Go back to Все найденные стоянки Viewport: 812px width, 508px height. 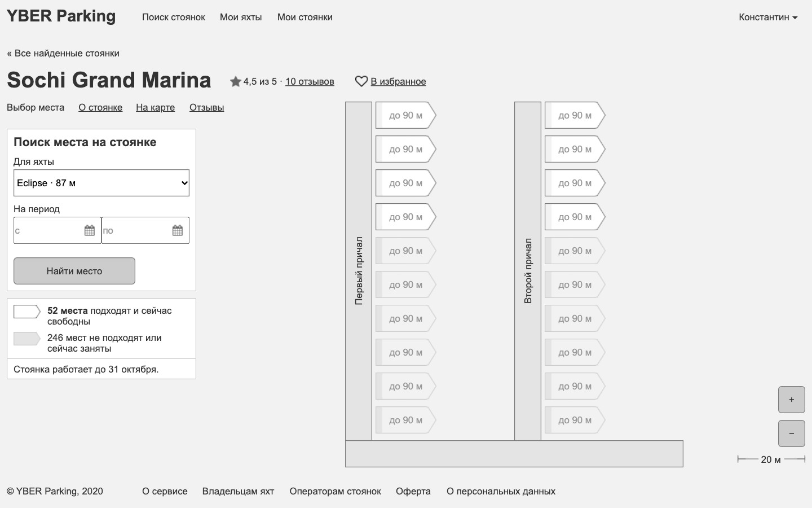pyautogui.click(x=63, y=53)
